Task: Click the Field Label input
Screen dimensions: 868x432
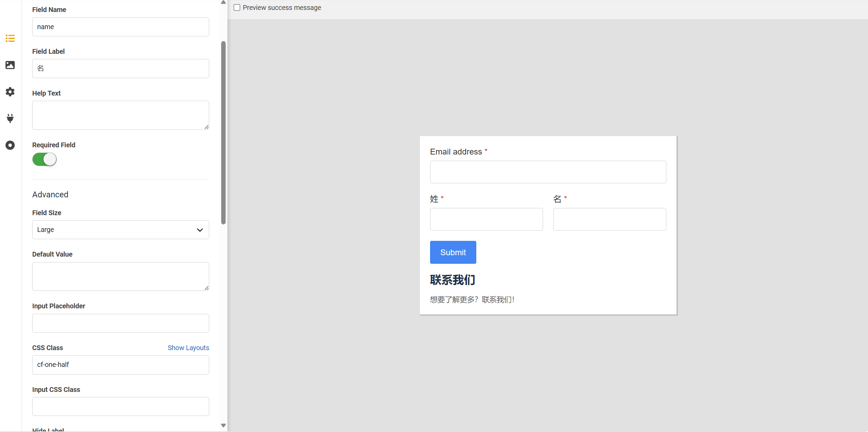Action: point(121,69)
